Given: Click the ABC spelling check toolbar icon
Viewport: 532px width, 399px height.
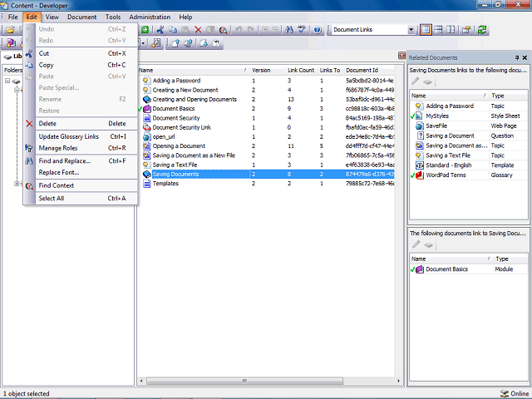Looking at the screenshot, I should point(302,30).
